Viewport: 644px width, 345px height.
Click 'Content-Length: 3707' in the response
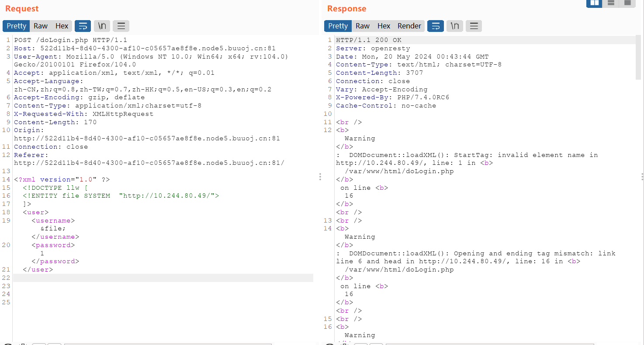[379, 73]
